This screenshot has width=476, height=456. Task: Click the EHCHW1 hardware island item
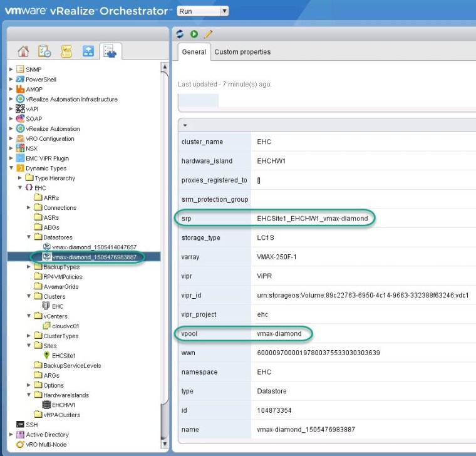63,405
